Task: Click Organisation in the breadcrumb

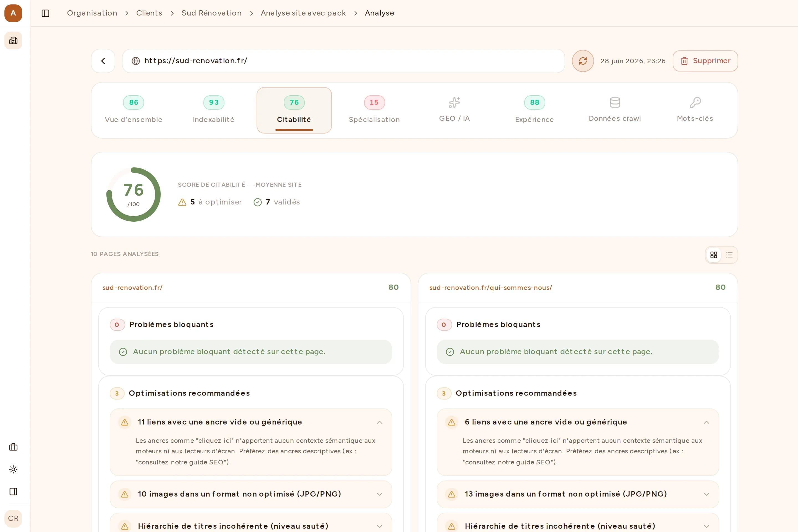Action: (x=92, y=13)
